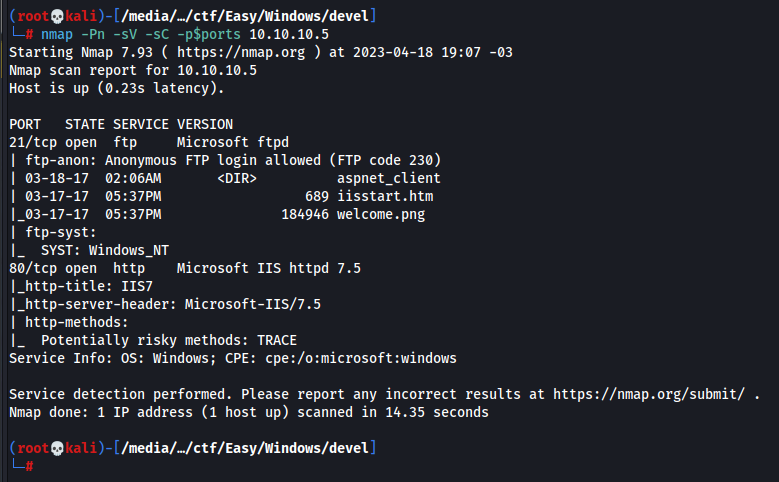Click the nmap command word
The width and height of the screenshot is (779, 482).
point(58,36)
